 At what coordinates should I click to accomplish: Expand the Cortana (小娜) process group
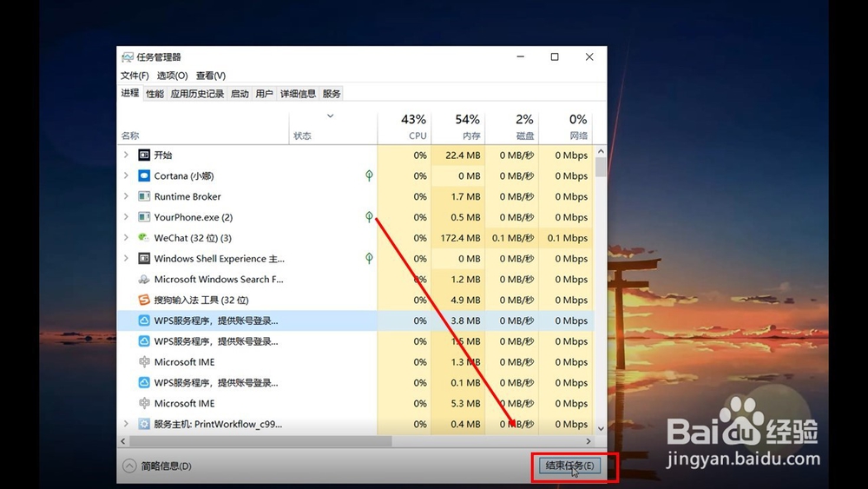pos(126,175)
